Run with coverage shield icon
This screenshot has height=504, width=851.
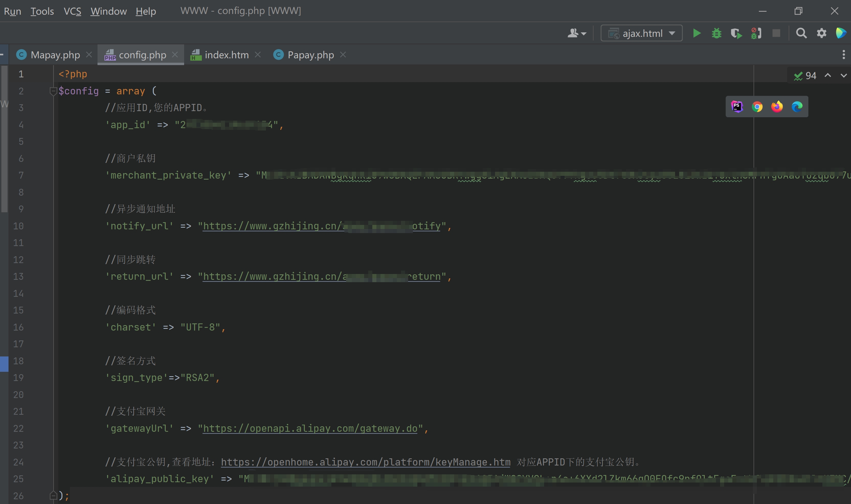click(x=736, y=33)
